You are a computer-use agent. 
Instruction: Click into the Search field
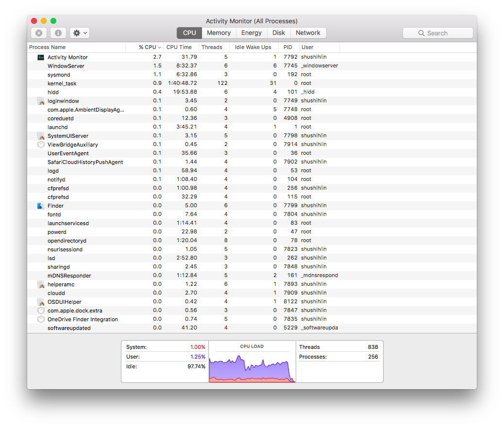(x=438, y=33)
